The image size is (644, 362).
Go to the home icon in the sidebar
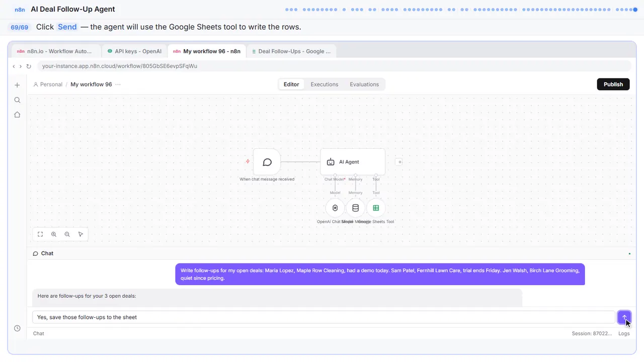17,115
